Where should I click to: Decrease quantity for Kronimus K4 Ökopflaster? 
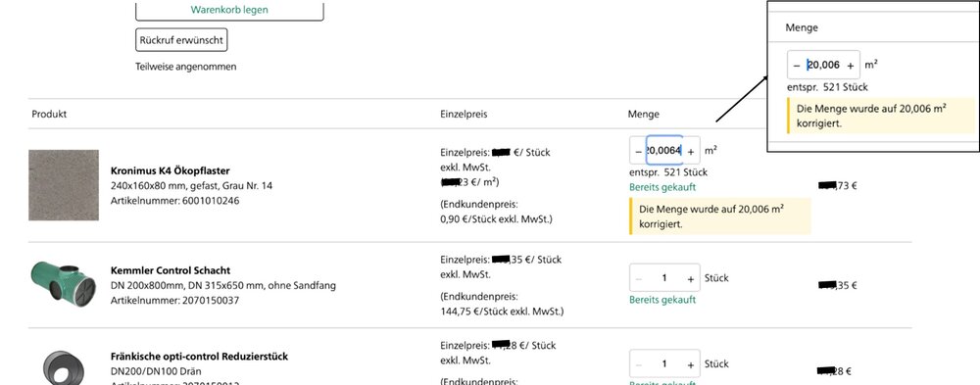click(x=638, y=151)
